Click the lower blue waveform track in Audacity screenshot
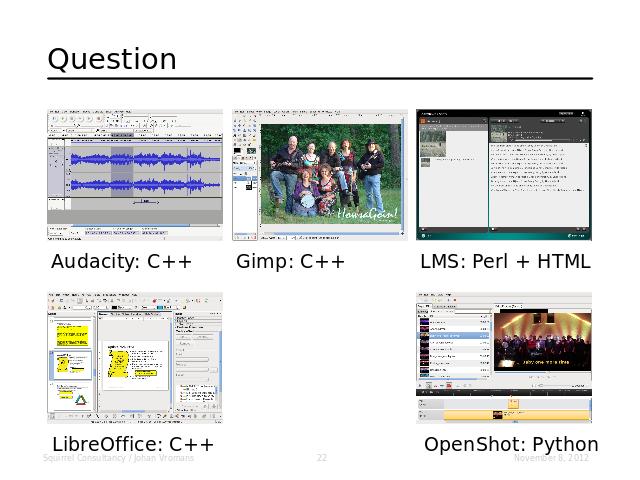The image size is (640, 480). pos(146,185)
